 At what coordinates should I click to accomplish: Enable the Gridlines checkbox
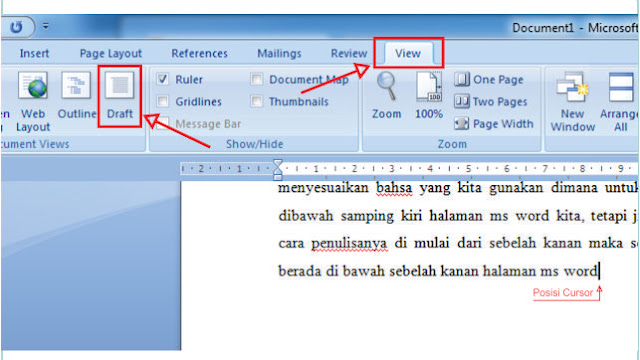tap(162, 101)
